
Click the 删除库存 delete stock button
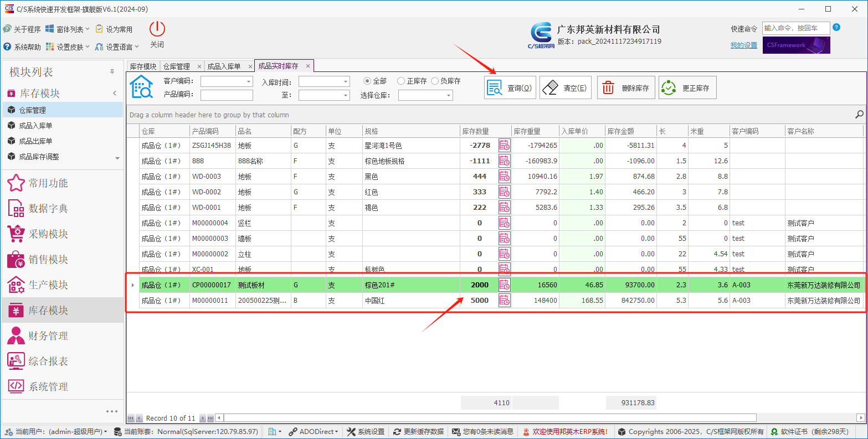tap(626, 87)
